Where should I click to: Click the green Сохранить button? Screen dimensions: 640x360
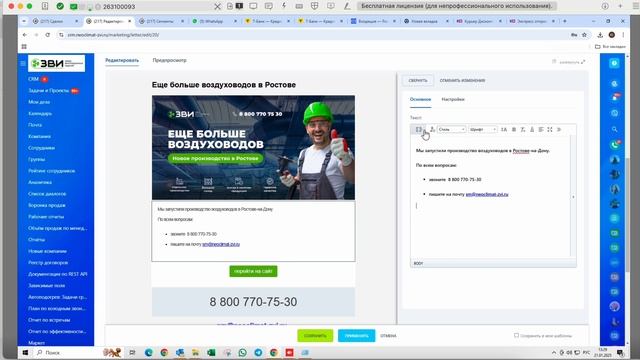[315, 336]
